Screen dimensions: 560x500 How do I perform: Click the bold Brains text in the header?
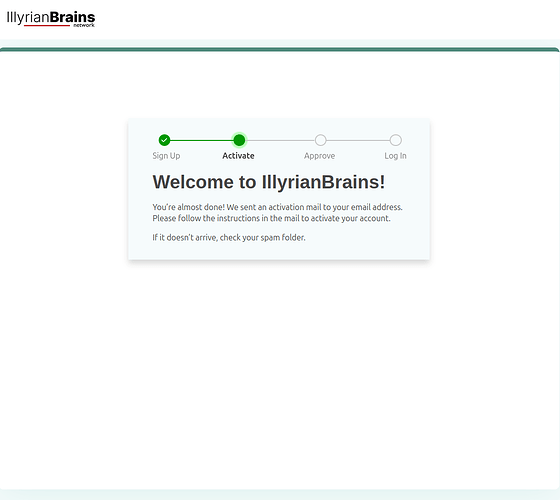click(72, 17)
